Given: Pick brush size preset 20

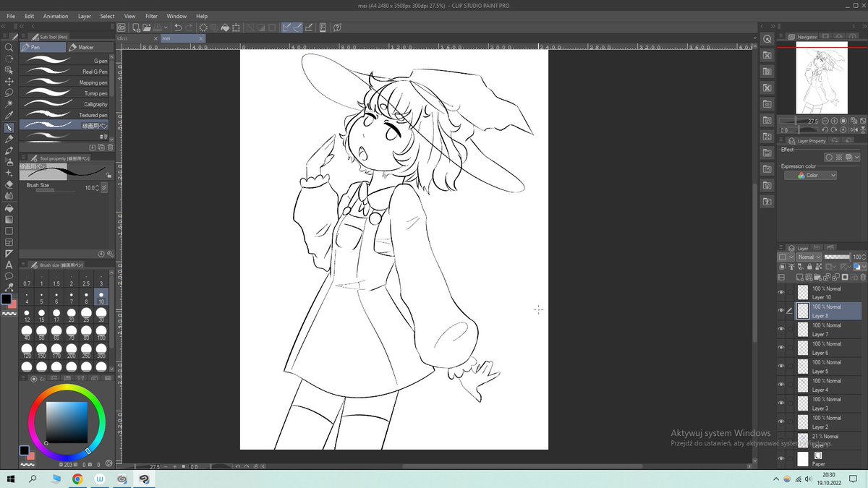Looking at the screenshot, I should 72,315.
